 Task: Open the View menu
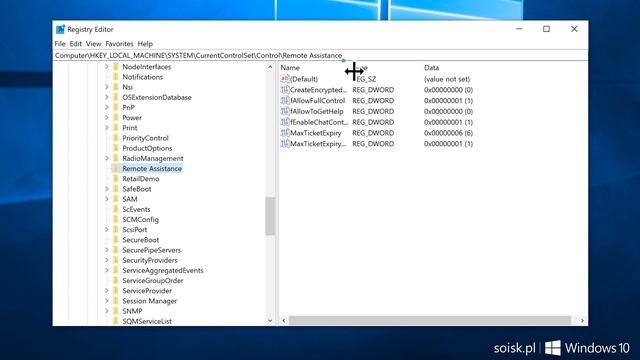[93, 44]
